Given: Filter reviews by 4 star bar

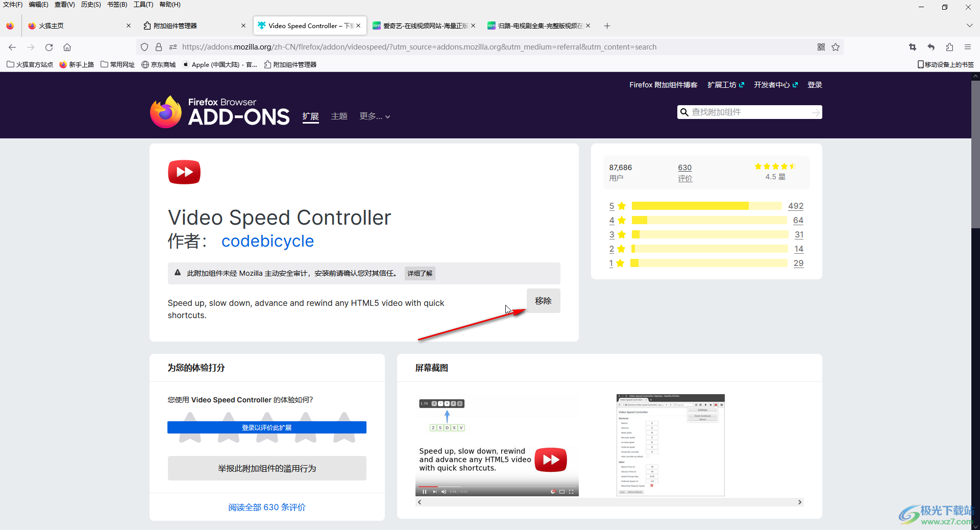Looking at the screenshot, I should pos(709,220).
